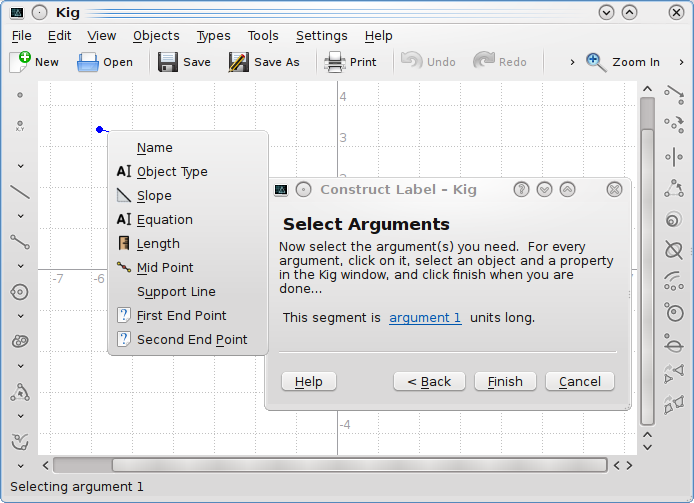Choose Slope in the popup menu
Viewport: 694px width, 503px height.
tap(188, 196)
